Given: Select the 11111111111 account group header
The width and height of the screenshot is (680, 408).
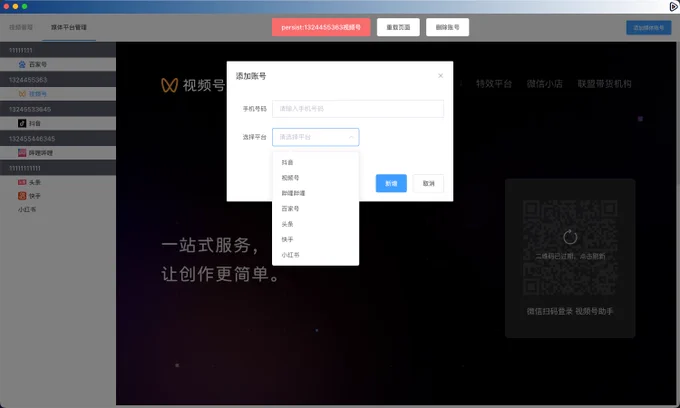Looking at the screenshot, I should (58, 168).
